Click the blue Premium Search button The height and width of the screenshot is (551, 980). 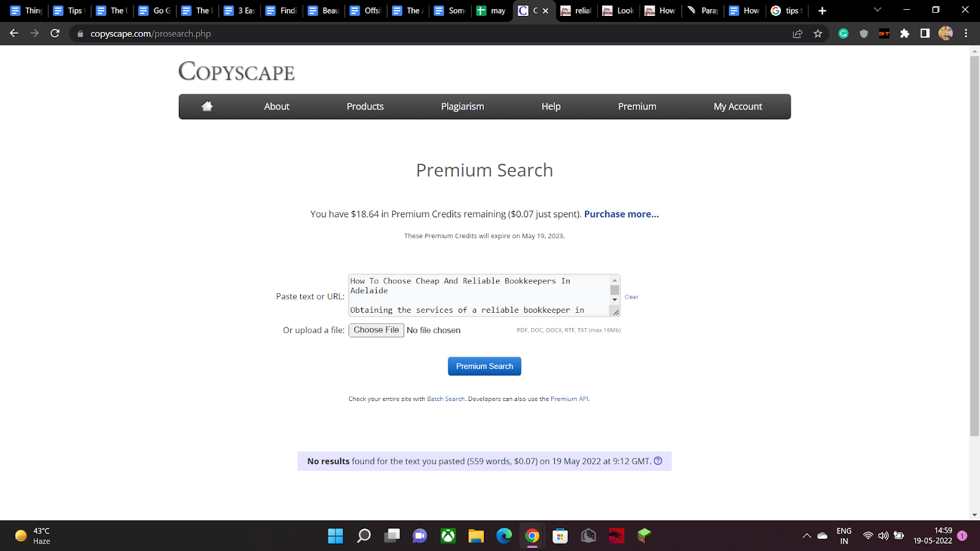(x=484, y=366)
